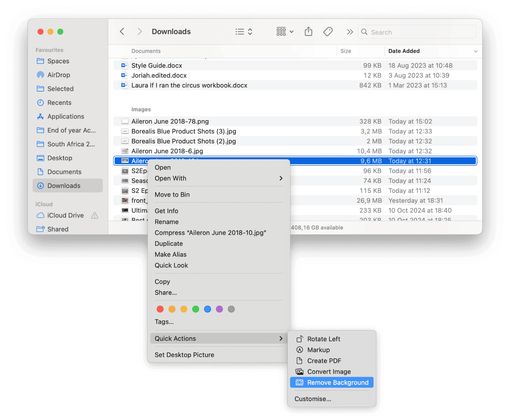Select the Share icon in the toolbar
This screenshot has width=510, height=420.
308,32
